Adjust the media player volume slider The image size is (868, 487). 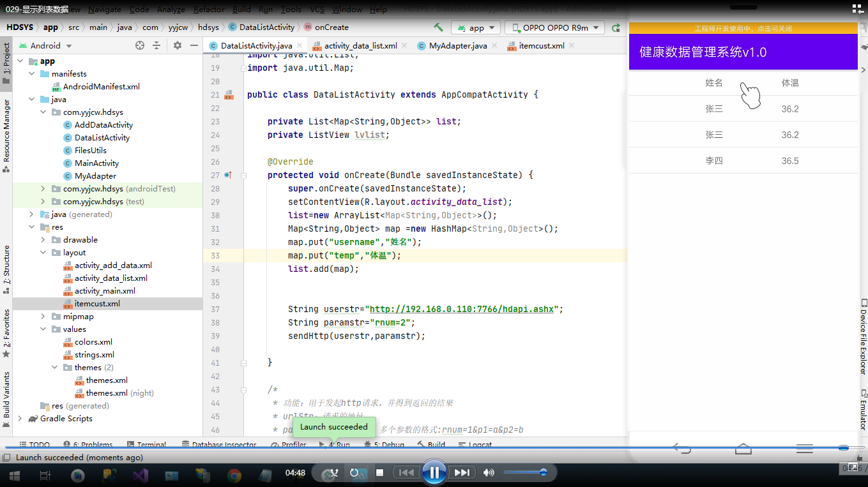[x=525, y=472]
